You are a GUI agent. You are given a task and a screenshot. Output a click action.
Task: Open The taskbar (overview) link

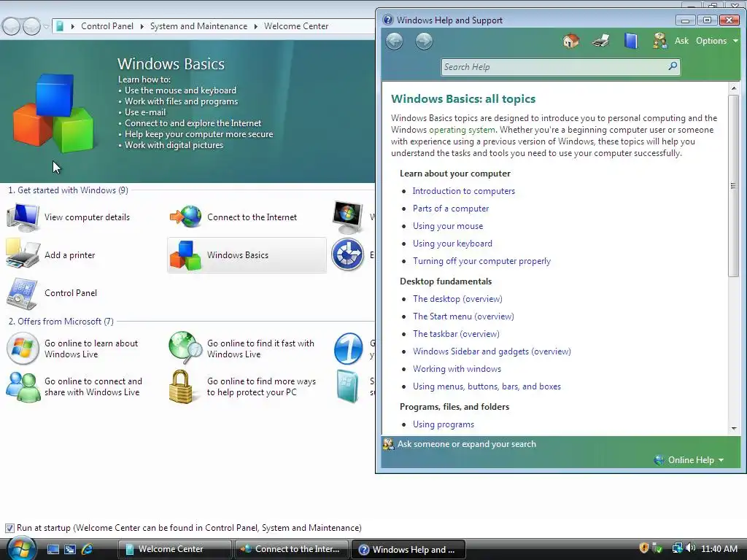456,334
